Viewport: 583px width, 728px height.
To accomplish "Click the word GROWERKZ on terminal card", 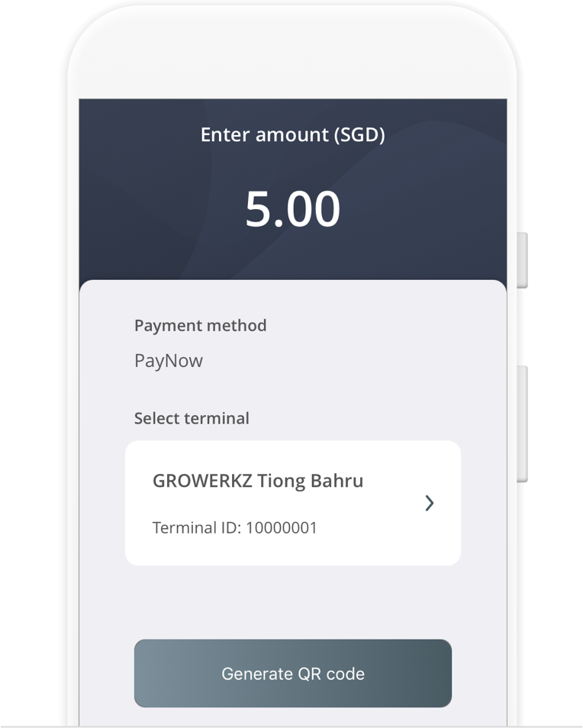I will pyautogui.click(x=201, y=481).
